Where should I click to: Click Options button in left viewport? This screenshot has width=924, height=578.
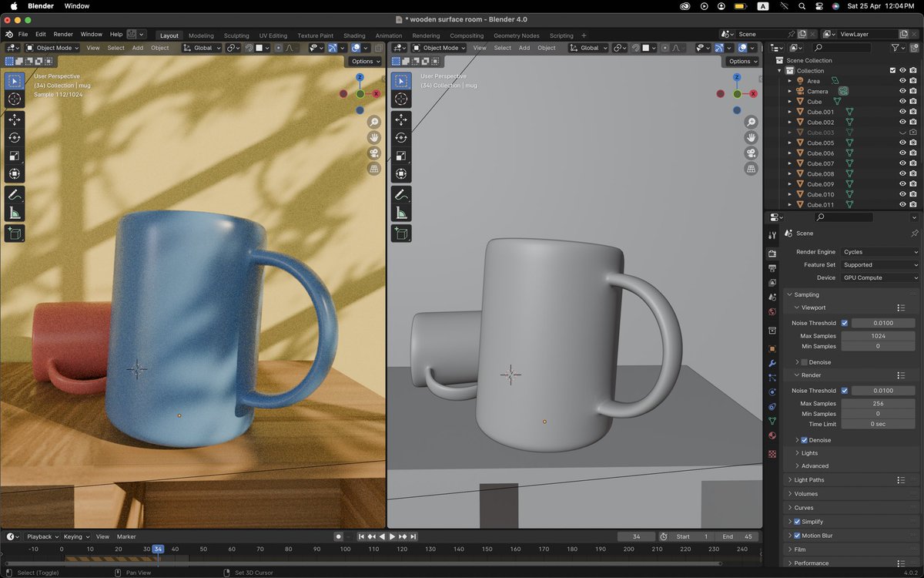[365, 61]
